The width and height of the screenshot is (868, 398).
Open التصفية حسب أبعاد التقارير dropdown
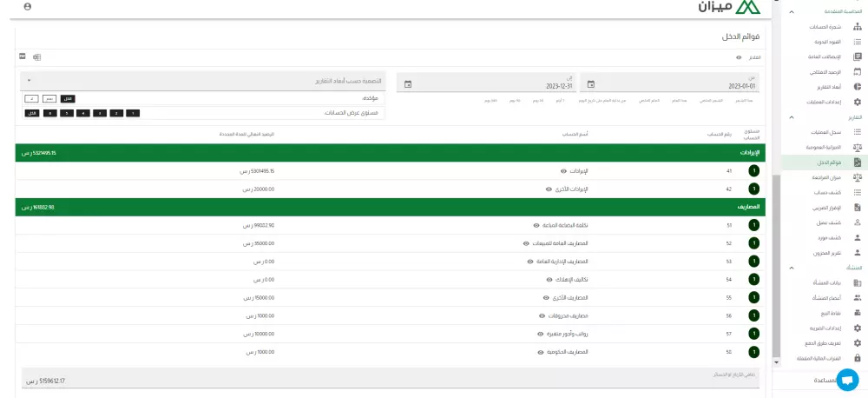202,81
